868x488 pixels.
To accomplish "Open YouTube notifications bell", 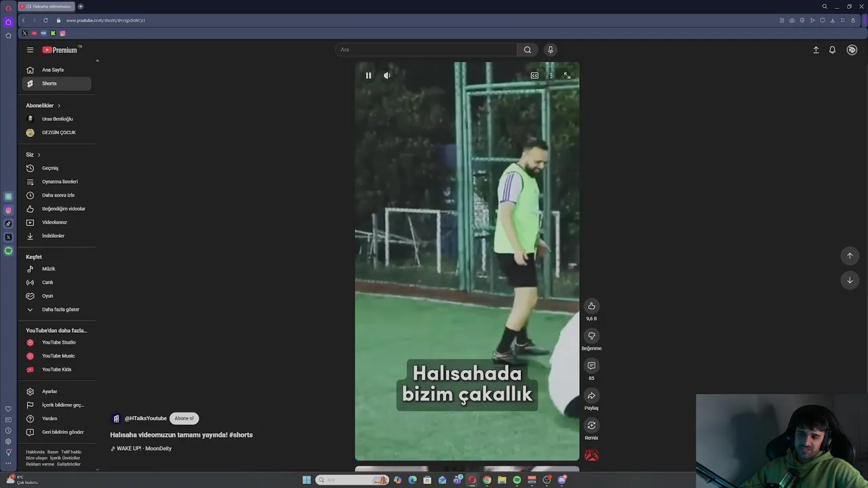I will 832,49.
